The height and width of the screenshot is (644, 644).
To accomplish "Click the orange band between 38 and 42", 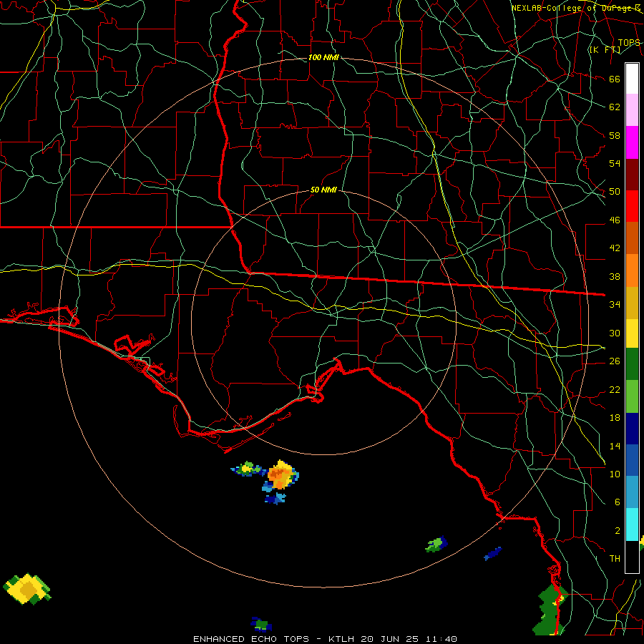I will point(632,270).
